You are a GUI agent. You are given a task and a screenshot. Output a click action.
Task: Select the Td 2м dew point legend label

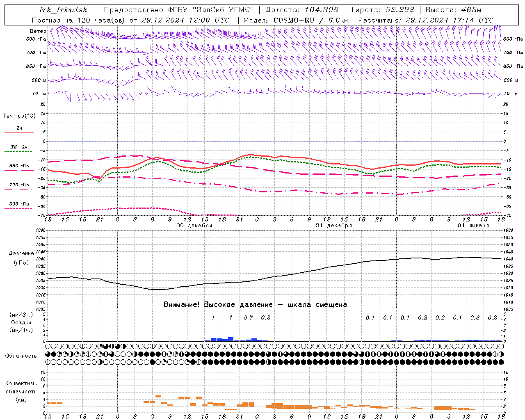[19, 147]
